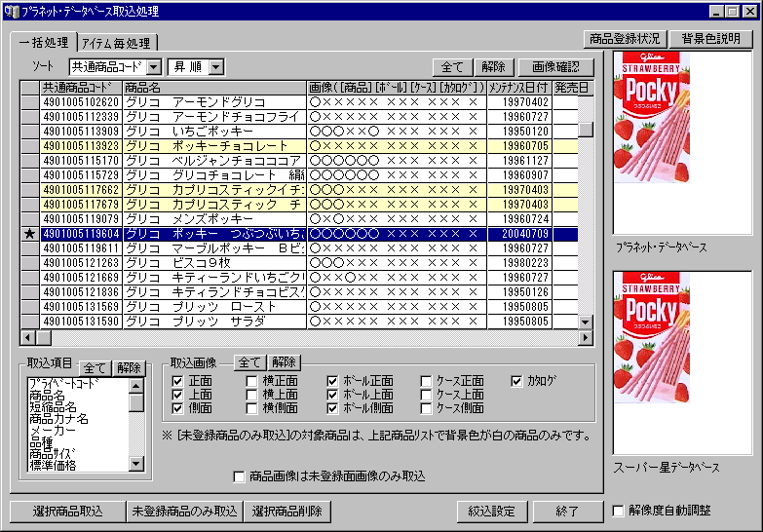Select row プリッツ サラダ
Image resolution: width=763 pixels, height=532 pixels.
coord(299,322)
